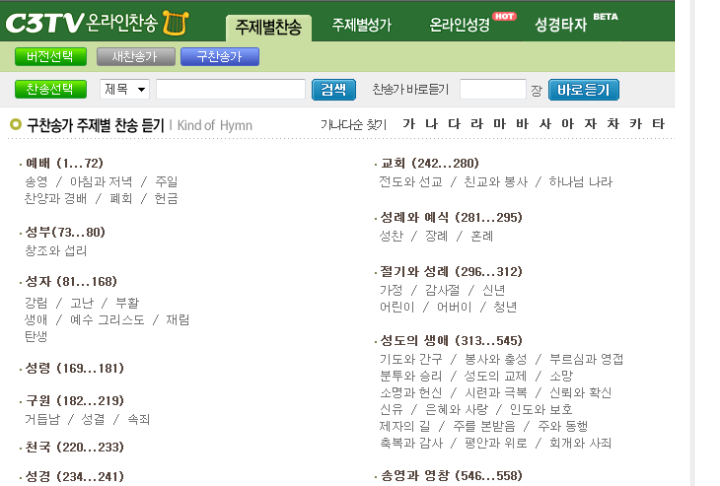Filter hymns by letter 아
The height and width of the screenshot is (486, 720).
pyautogui.click(x=568, y=124)
